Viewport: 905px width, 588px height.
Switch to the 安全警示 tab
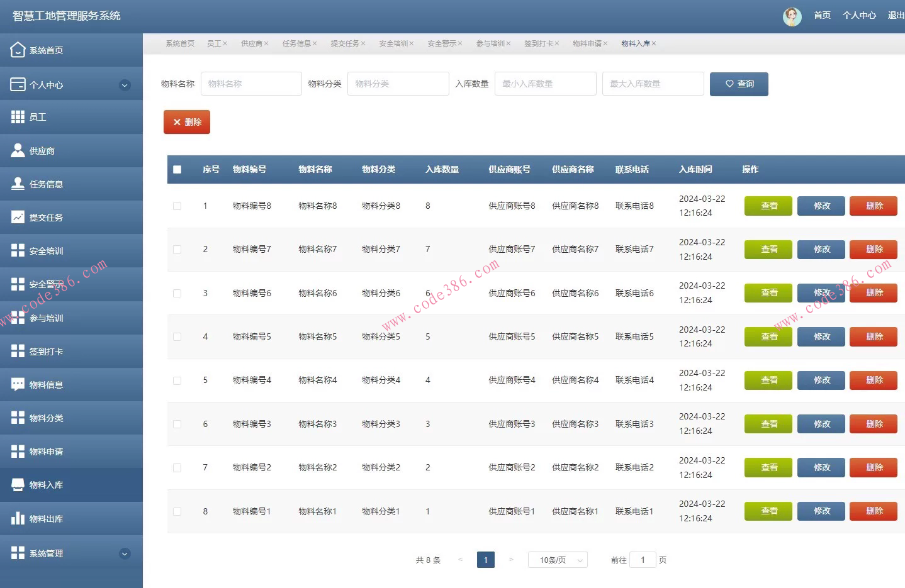tap(442, 43)
